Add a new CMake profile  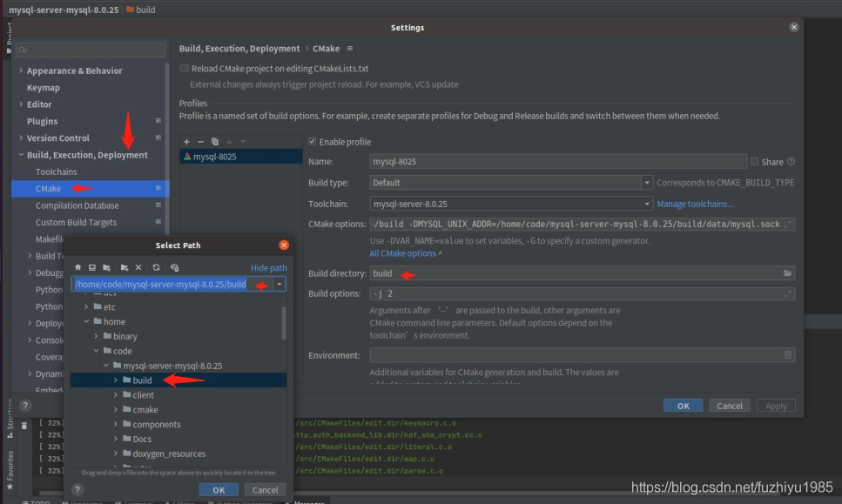186,142
